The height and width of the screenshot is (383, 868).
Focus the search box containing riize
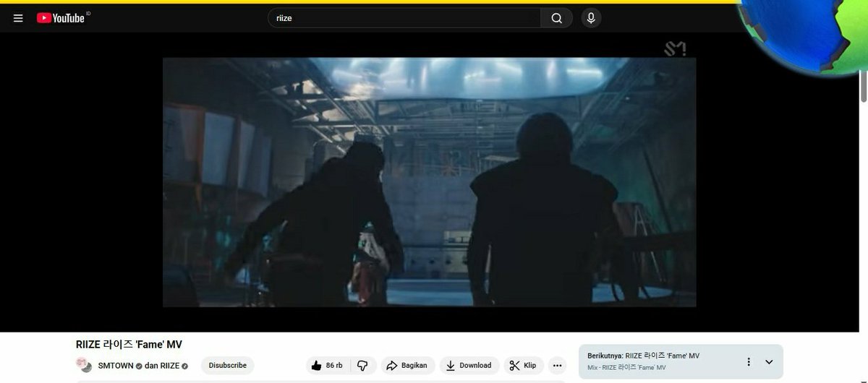click(404, 18)
